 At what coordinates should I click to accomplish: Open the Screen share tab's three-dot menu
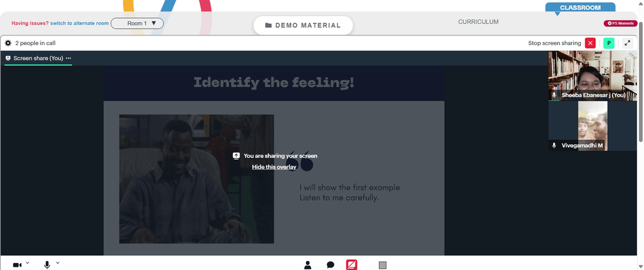coord(68,59)
